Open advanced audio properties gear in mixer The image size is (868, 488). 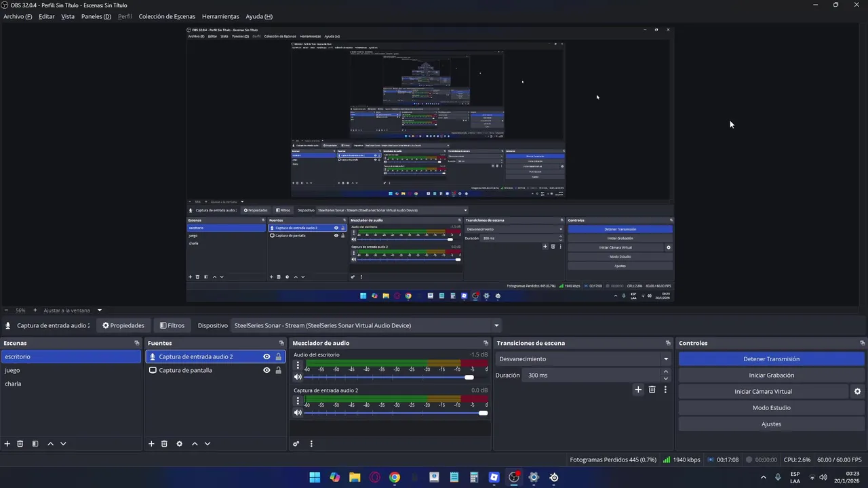point(296,444)
